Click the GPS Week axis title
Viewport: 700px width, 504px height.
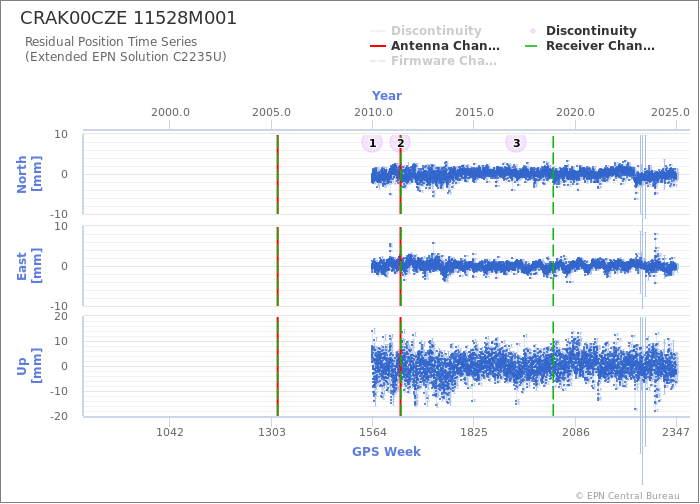(386, 452)
